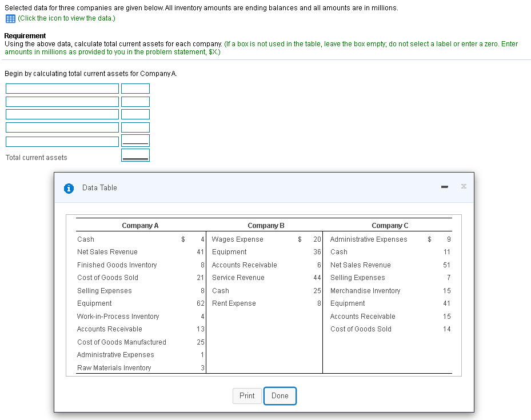Select Merchandise Inventory under Company C
Image resolution: width=531 pixels, height=420 pixels.
[x=365, y=290]
